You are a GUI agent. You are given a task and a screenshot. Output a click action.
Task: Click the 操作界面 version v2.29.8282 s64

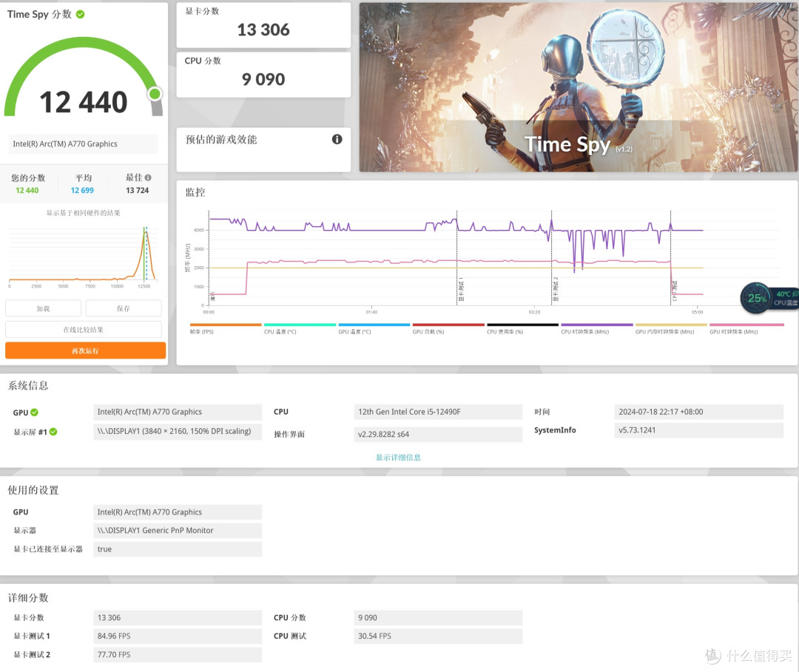tap(438, 434)
